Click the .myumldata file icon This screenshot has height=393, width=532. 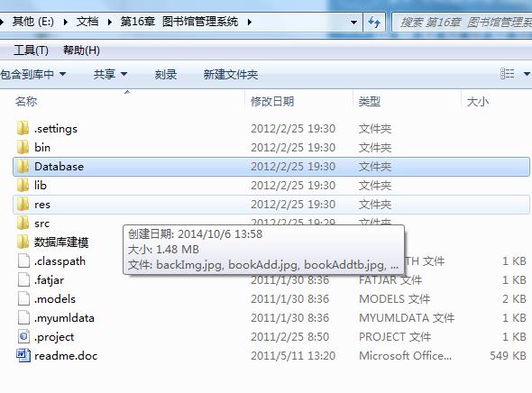pos(23,318)
